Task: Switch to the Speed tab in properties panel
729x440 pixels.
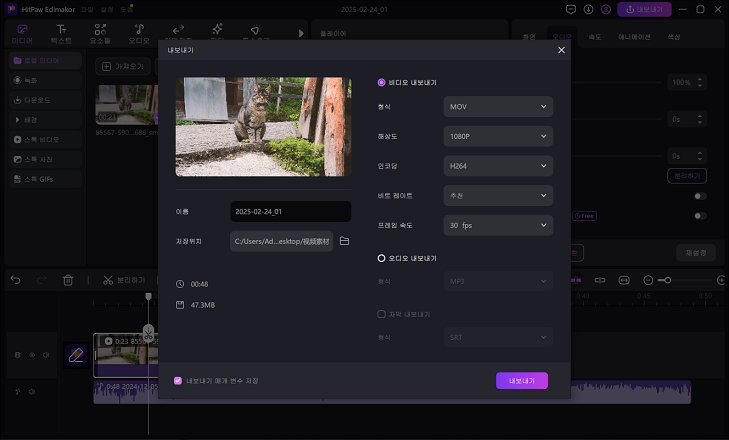Action: pos(595,37)
